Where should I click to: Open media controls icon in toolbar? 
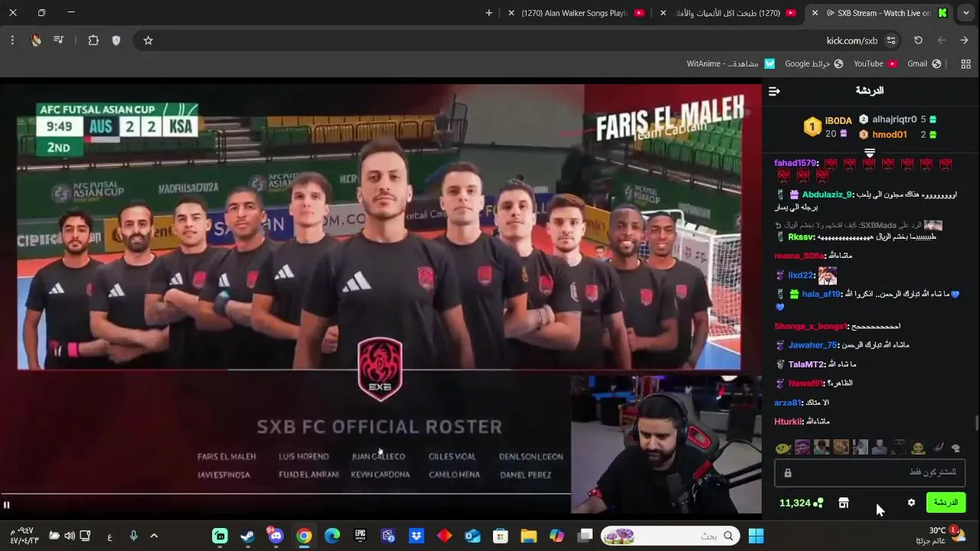click(58, 41)
